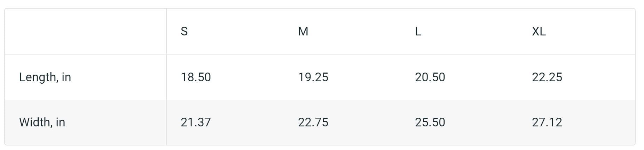Select the 22.25 length cell

[x=547, y=77]
